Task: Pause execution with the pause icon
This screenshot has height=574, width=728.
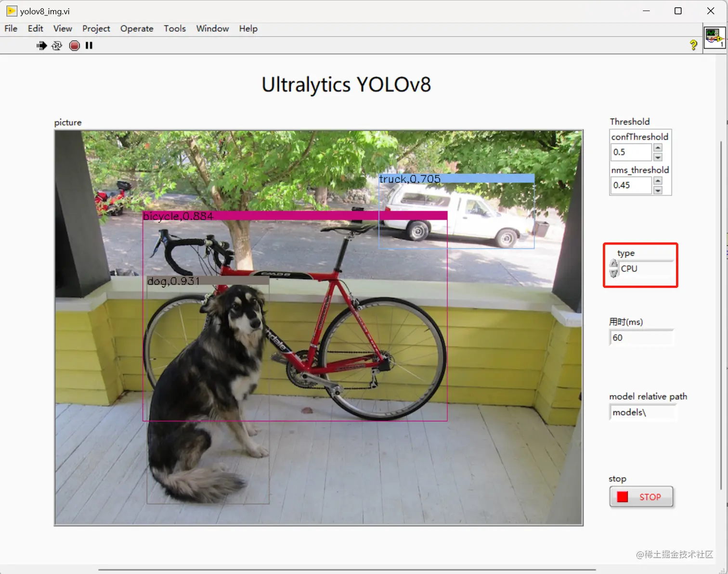Action: pyautogui.click(x=89, y=45)
